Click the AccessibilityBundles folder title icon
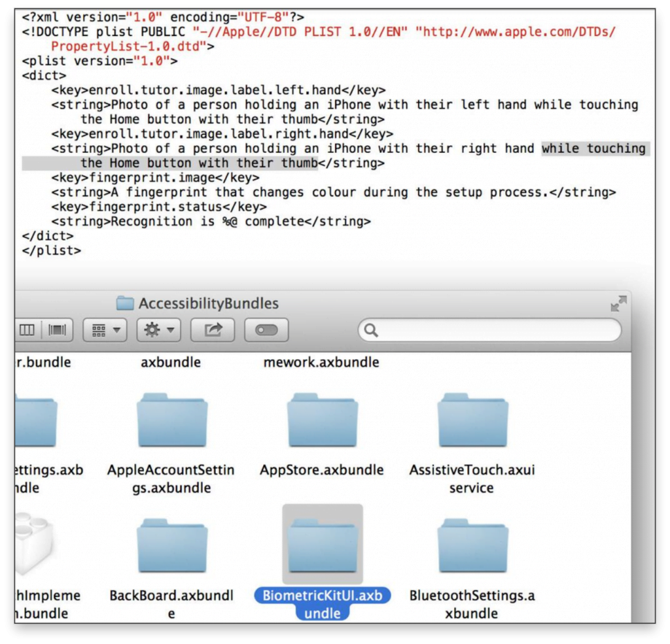 coord(125,303)
